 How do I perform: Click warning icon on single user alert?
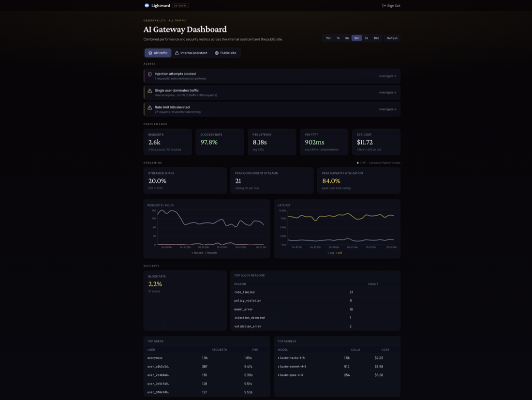[149, 91]
